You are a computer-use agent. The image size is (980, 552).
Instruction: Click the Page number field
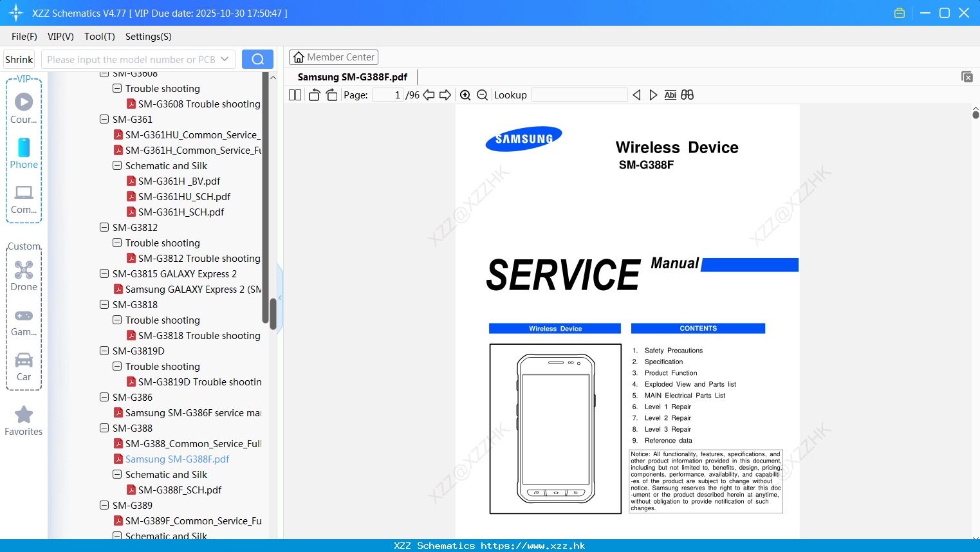click(x=388, y=95)
